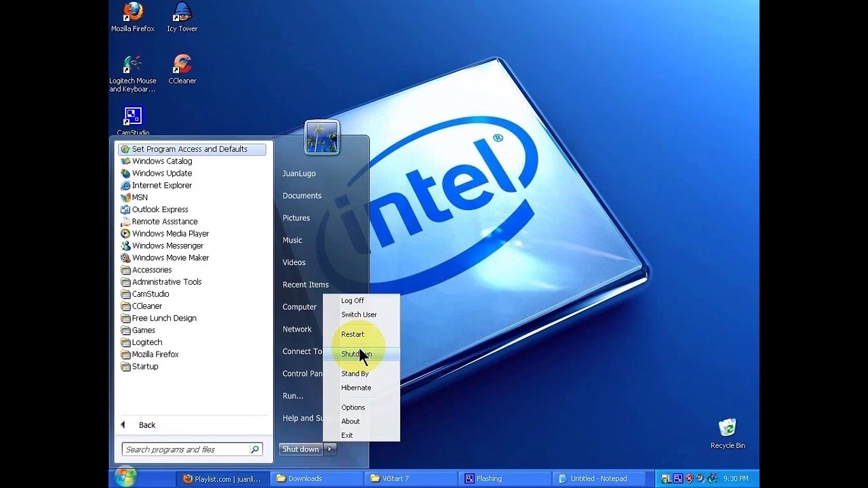This screenshot has height=488, width=868.
Task: Open Documents from start menu
Action: [x=302, y=196]
